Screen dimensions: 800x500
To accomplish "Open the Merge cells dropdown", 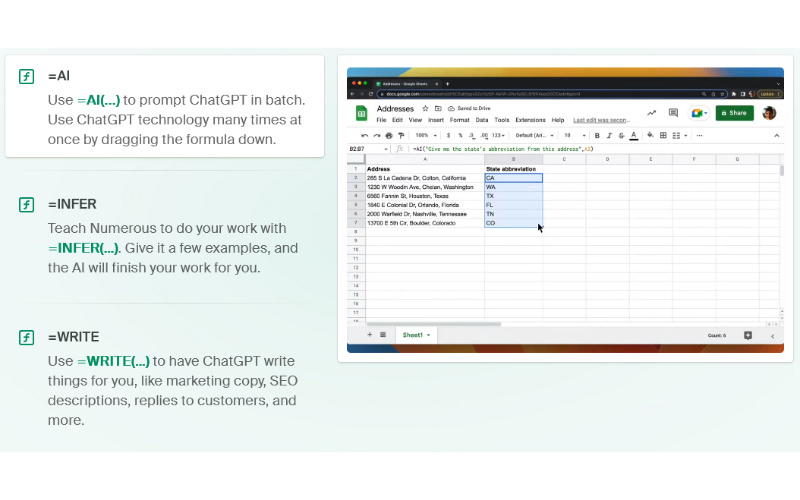I will tap(680, 136).
